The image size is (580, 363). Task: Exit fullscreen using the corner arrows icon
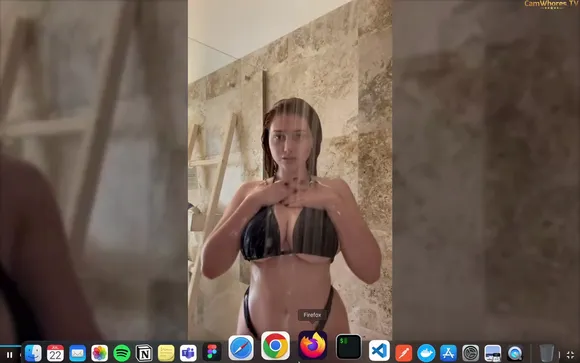point(570,355)
